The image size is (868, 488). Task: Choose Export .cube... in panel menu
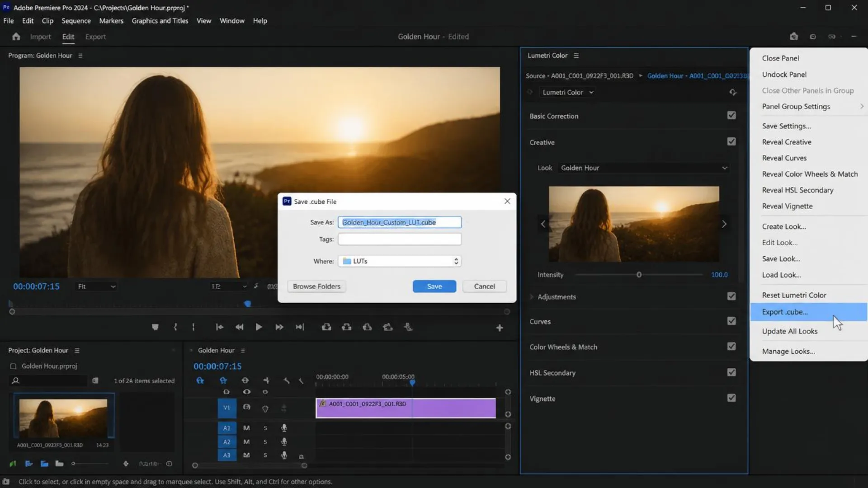tap(809, 312)
